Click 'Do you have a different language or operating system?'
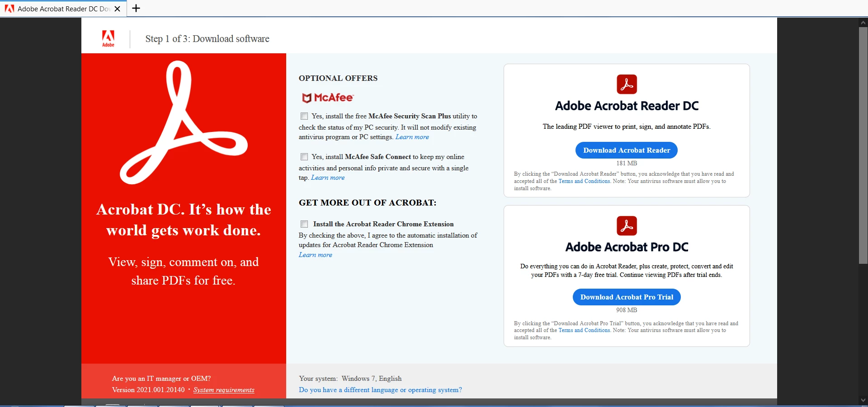The image size is (868, 407). 380,390
